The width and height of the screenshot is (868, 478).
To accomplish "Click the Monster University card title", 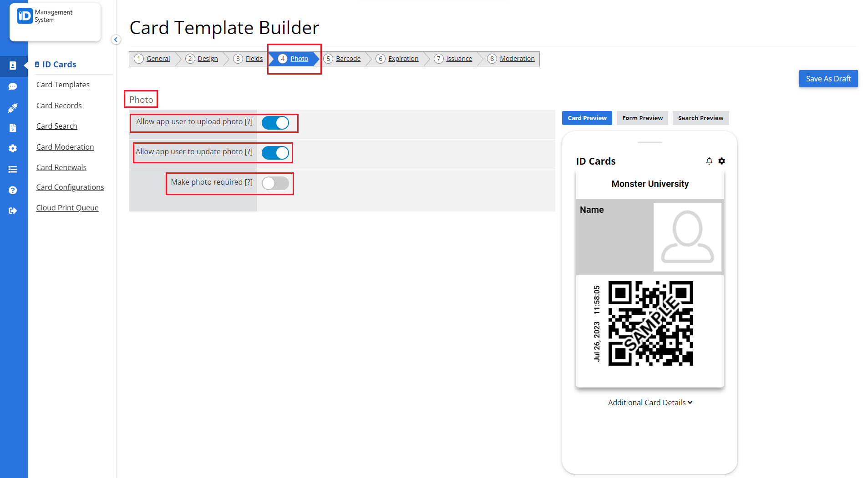I will tap(650, 184).
